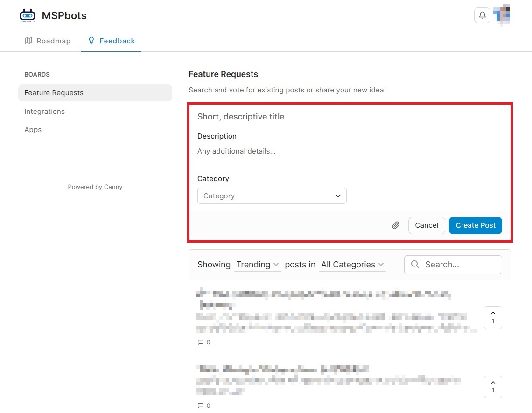
Task: Open the Apps board
Action: [x=33, y=130]
